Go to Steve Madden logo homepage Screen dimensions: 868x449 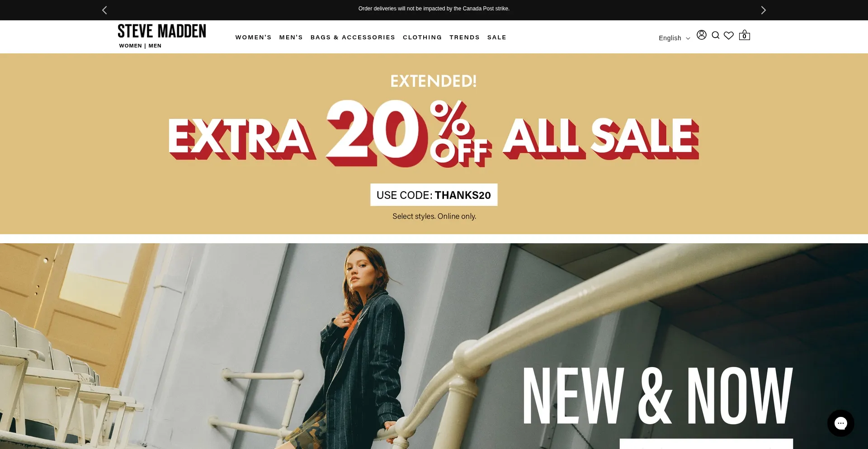click(162, 31)
